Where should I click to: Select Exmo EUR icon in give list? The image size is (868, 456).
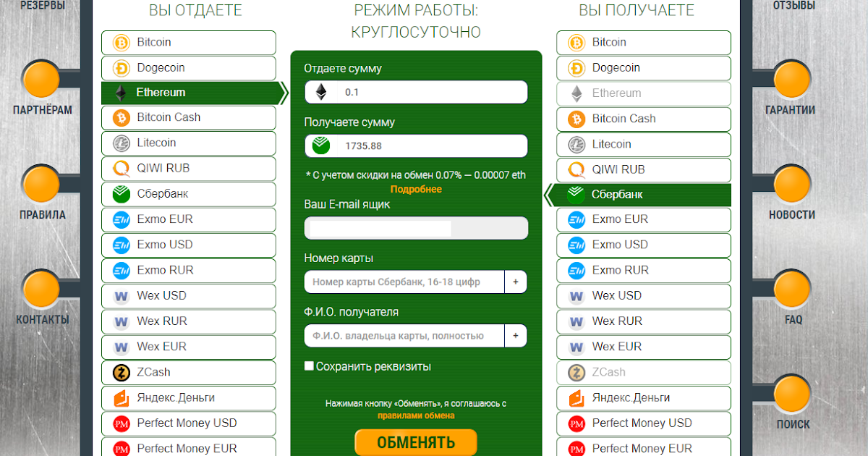point(121,219)
